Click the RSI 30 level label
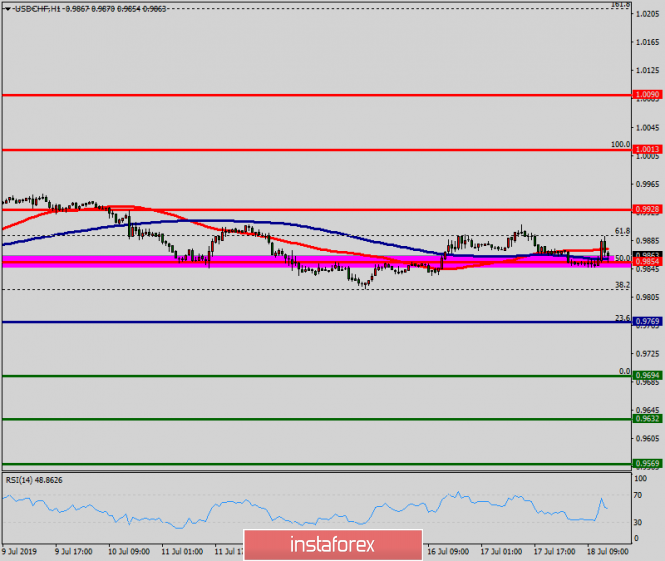665x561 pixels. point(638,522)
